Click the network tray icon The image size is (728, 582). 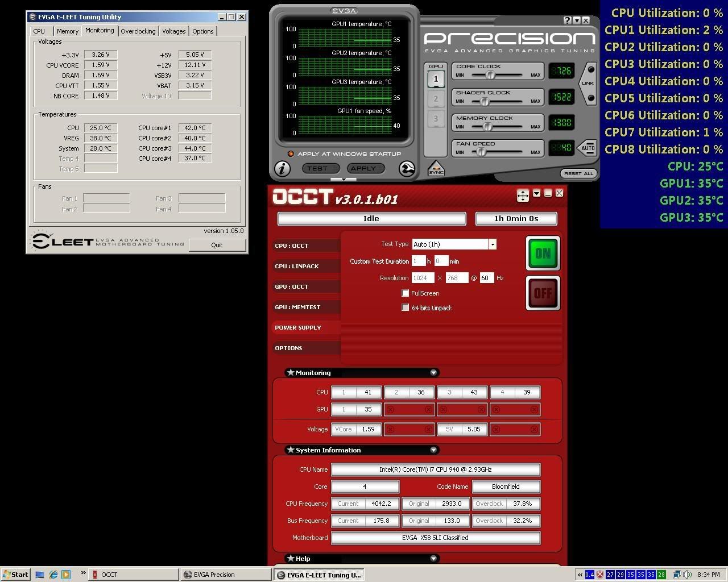(677, 575)
